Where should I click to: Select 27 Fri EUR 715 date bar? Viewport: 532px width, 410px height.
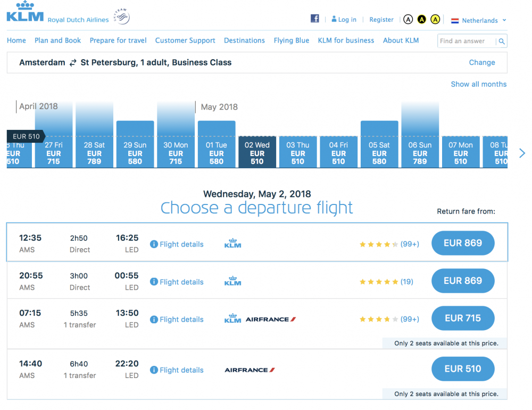tap(54, 135)
